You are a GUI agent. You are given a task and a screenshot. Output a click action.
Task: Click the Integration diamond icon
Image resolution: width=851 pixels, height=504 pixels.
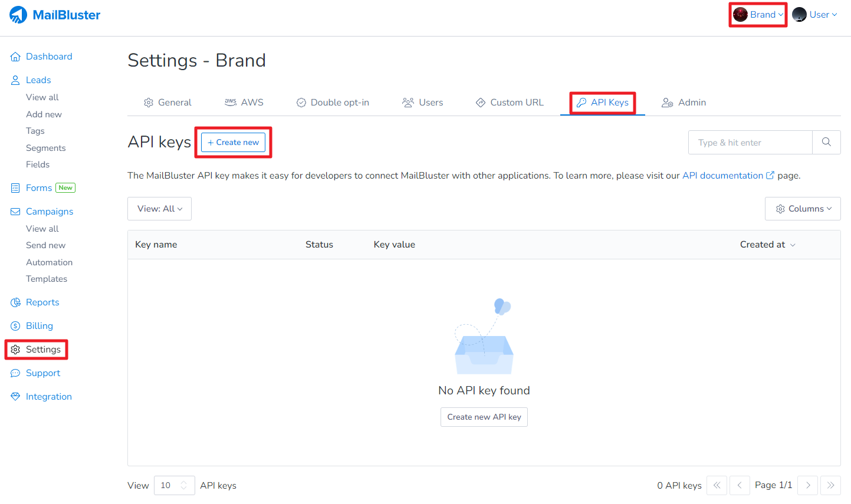click(15, 397)
